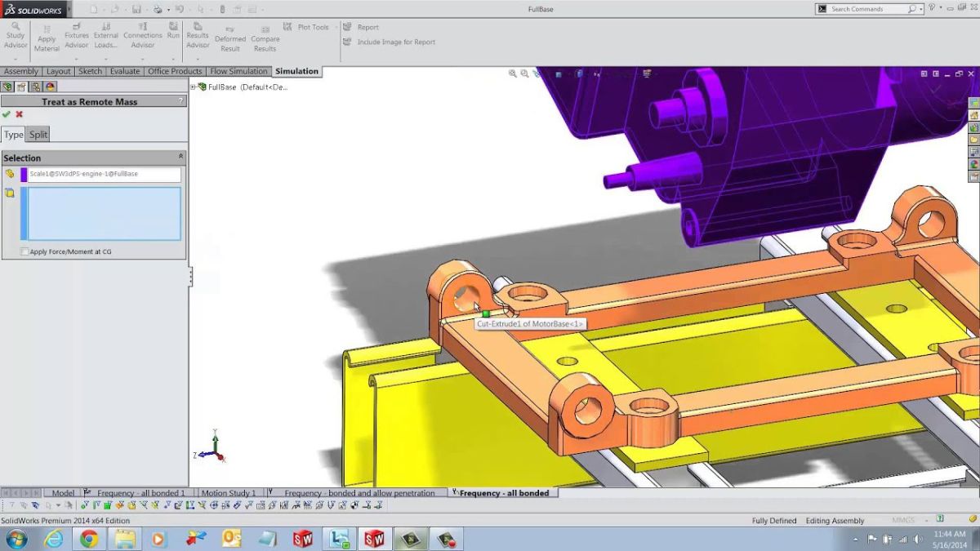Enable Apply Force/Moment at CG checkbox
This screenshot has height=551, width=980.
click(24, 251)
